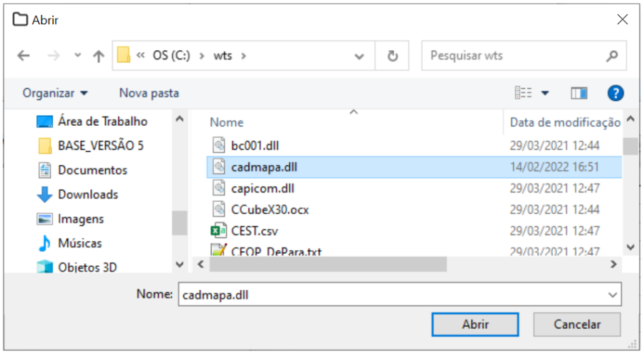Open the address bar history dropdown

tap(359, 56)
